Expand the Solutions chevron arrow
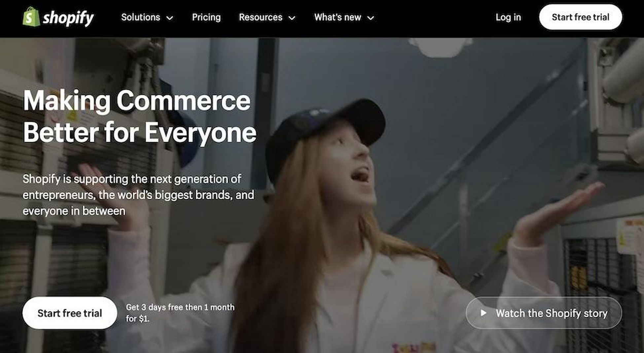The height and width of the screenshot is (353, 644). click(x=170, y=18)
